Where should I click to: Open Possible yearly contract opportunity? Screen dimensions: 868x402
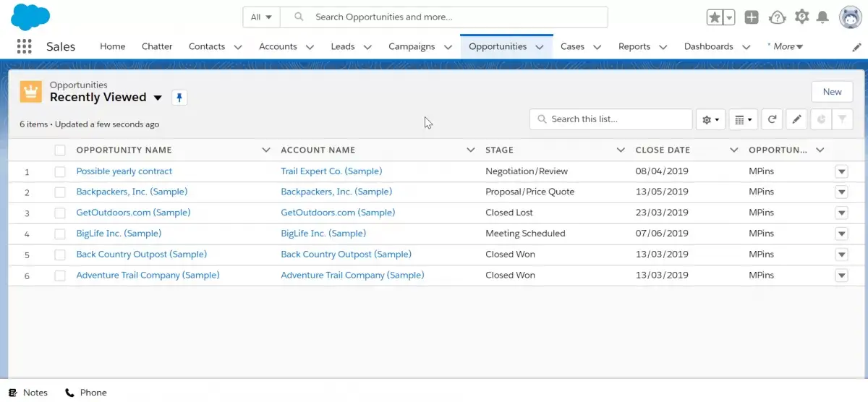124,171
